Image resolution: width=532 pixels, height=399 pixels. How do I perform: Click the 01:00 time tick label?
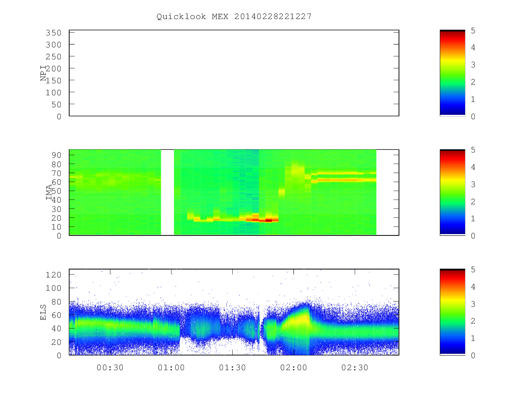click(x=171, y=368)
